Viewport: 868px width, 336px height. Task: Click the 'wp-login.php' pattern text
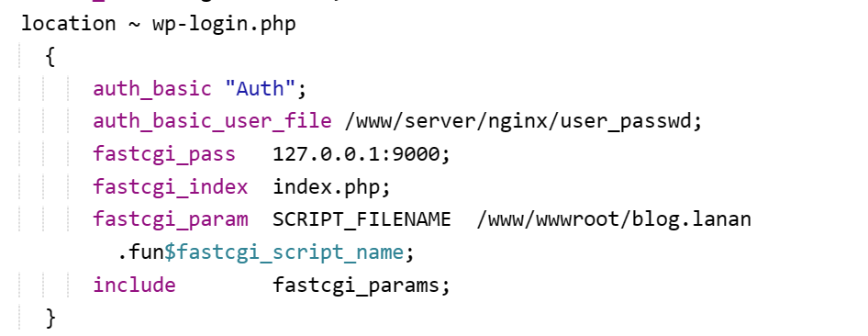point(224,25)
